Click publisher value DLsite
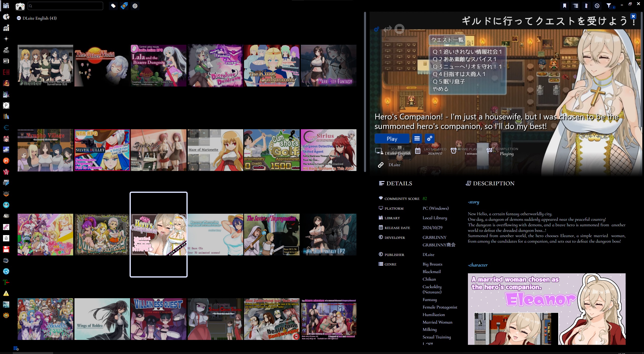The image size is (644, 354). (428, 254)
